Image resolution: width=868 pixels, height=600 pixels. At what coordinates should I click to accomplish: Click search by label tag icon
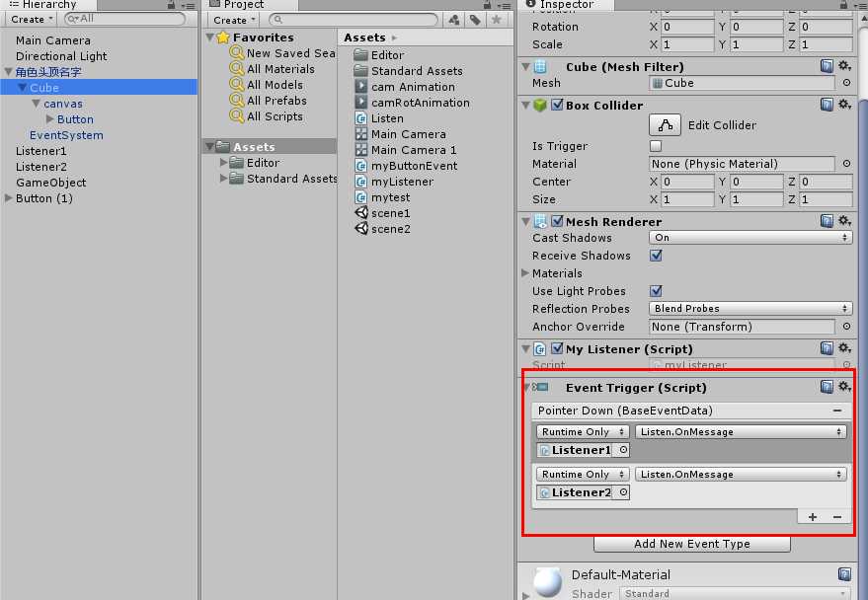475,20
